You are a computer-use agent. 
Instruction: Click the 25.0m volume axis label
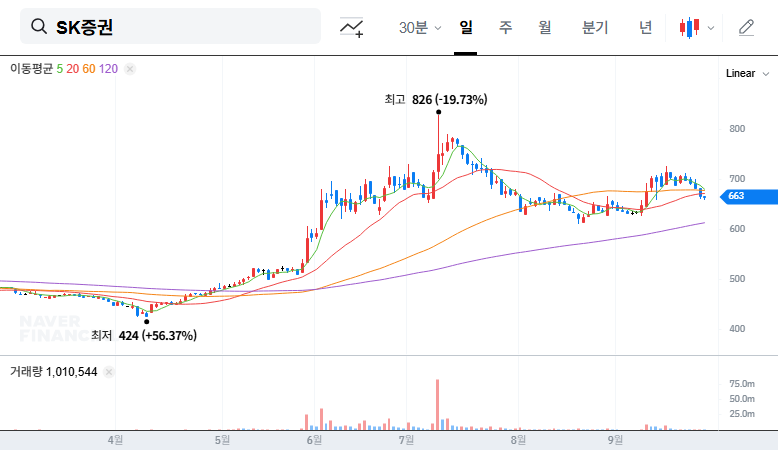[x=742, y=414]
